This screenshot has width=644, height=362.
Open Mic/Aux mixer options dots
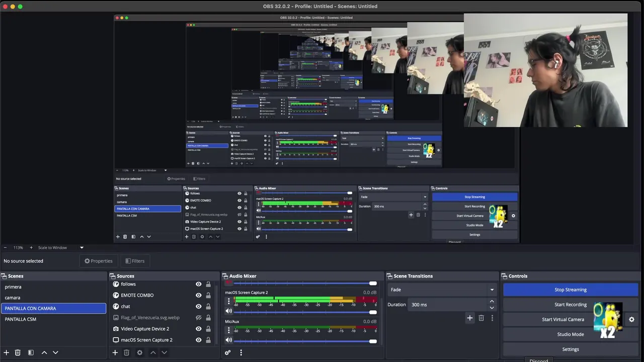coord(229,330)
